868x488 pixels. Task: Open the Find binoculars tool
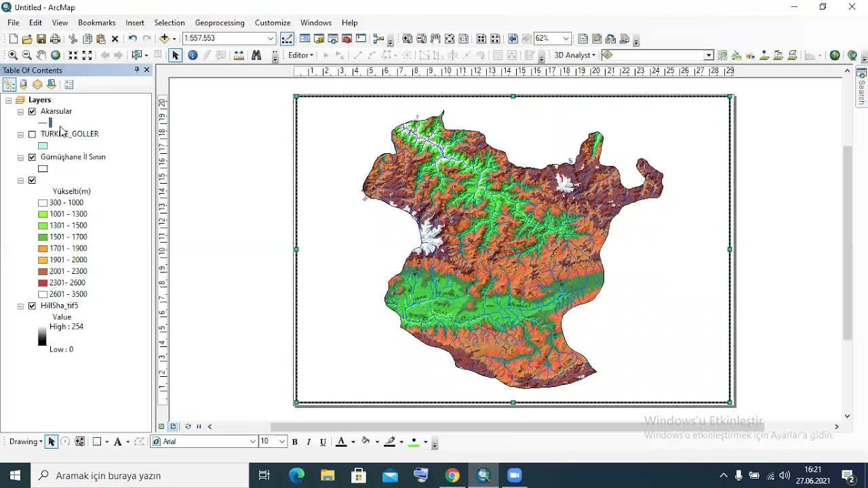(x=256, y=56)
